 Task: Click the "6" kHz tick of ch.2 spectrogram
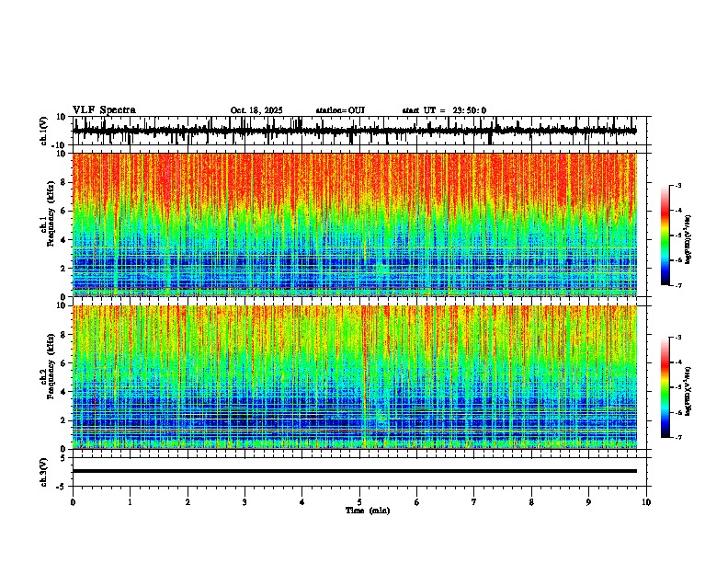64,363
